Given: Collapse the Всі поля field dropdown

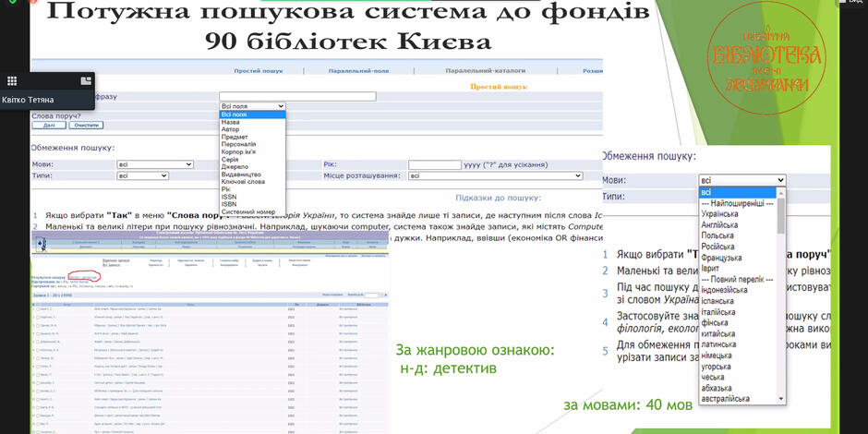Looking at the screenshot, I should tap(252, 106).
